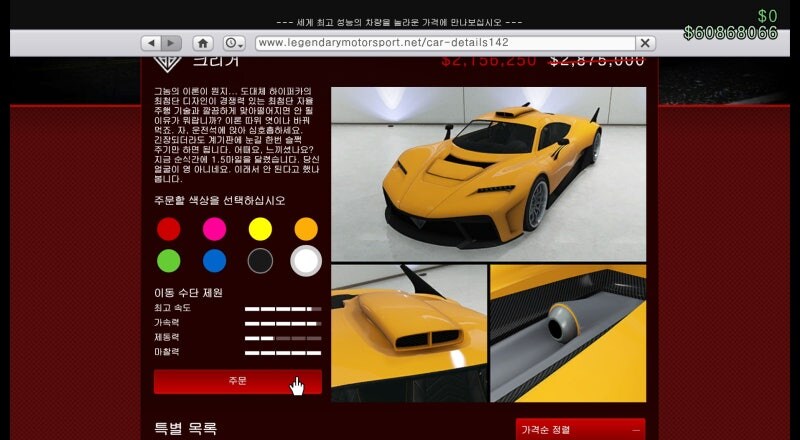The width and height of the screenshot is (800, 440).
Task: Choose the blue car color swatch
Action: click(x=214, y=261)
